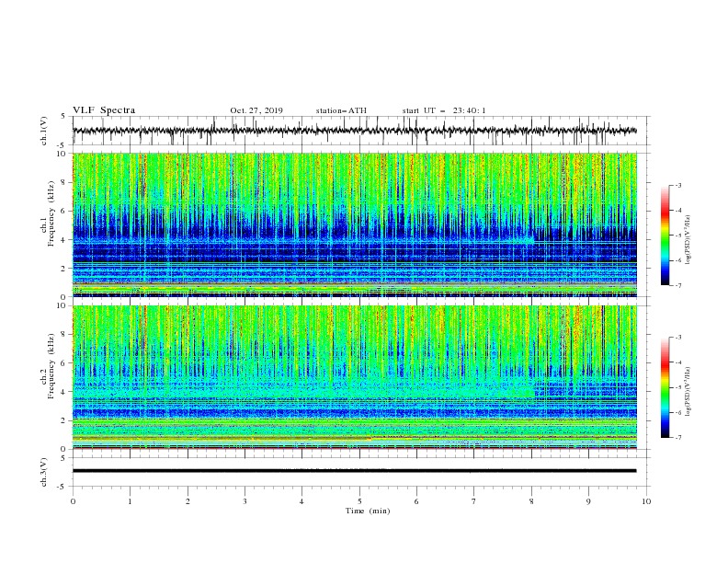
Task: Click the "4" tick on the time axis
Action: pos(301,501)
